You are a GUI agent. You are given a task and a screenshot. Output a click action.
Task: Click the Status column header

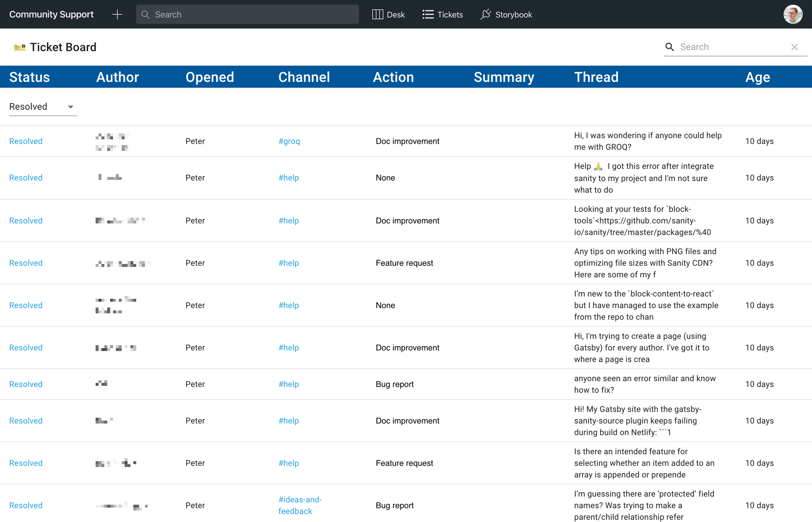coord(29,77)
